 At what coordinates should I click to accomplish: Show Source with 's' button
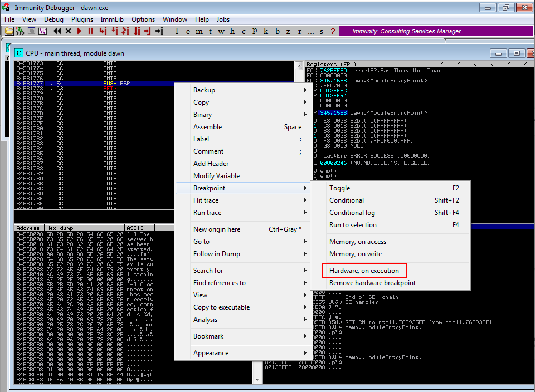322,31
